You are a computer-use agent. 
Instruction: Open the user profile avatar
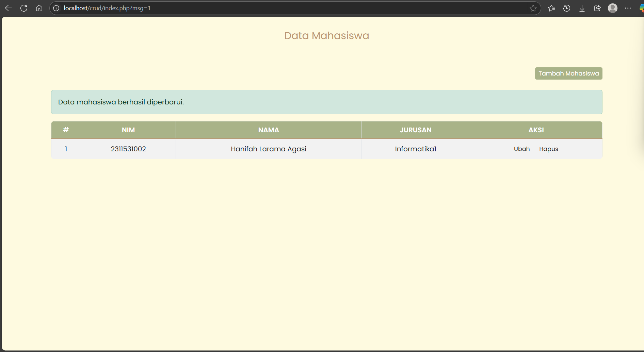pos(613,8)
